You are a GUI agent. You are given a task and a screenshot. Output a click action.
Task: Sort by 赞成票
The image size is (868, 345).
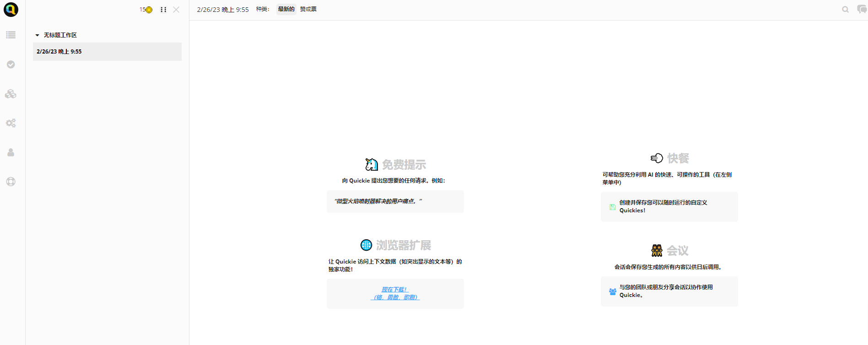pos(308,9)
